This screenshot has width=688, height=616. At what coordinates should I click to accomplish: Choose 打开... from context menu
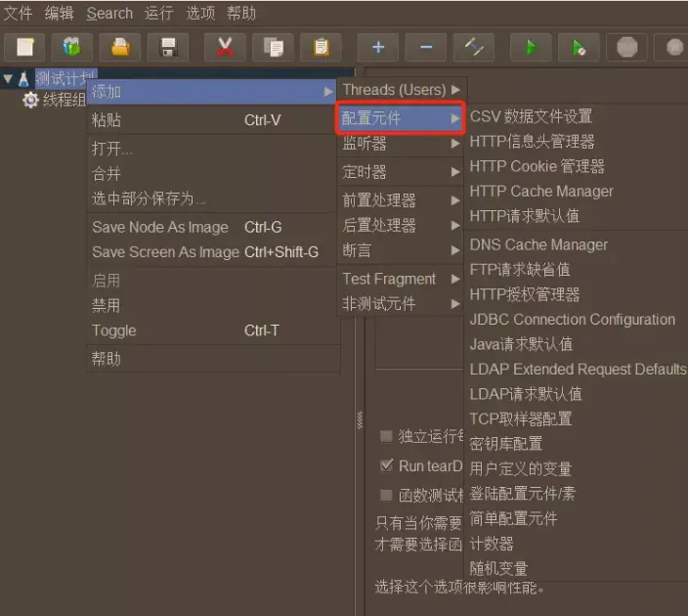212,149
